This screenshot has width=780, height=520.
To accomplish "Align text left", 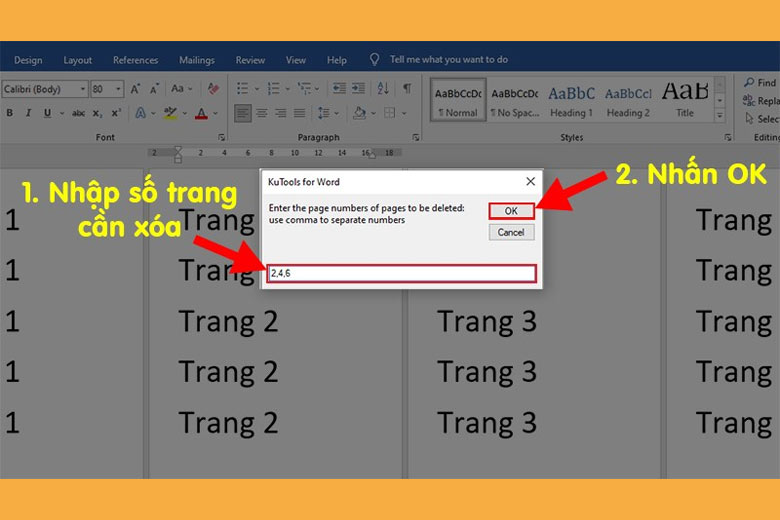I will 243,113.
